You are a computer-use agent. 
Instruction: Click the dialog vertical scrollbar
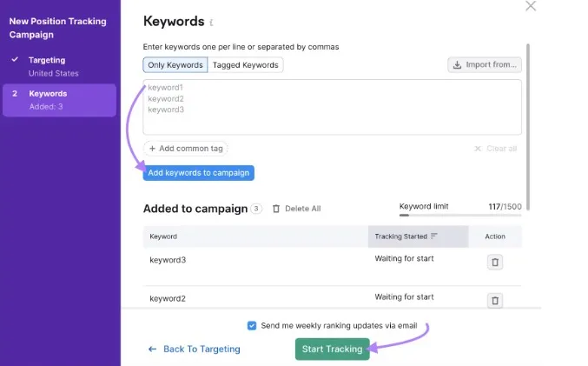pos(528,127)
